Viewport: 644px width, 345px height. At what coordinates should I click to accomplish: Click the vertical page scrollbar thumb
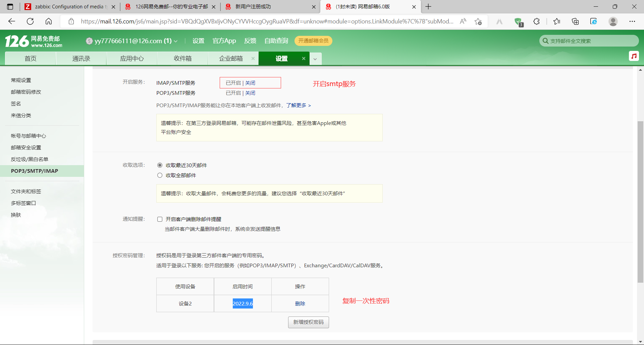[640, 202]
